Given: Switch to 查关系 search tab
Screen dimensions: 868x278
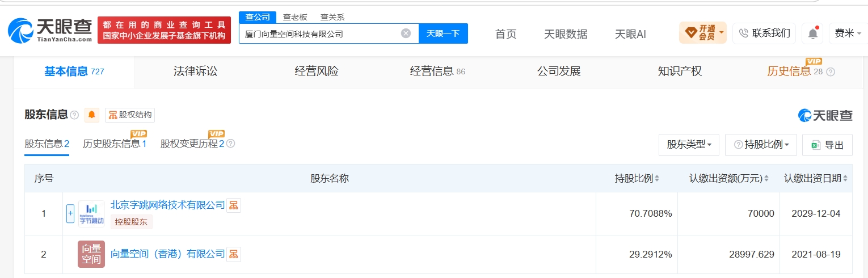Looking at the screenshot, I should (332, 17).
